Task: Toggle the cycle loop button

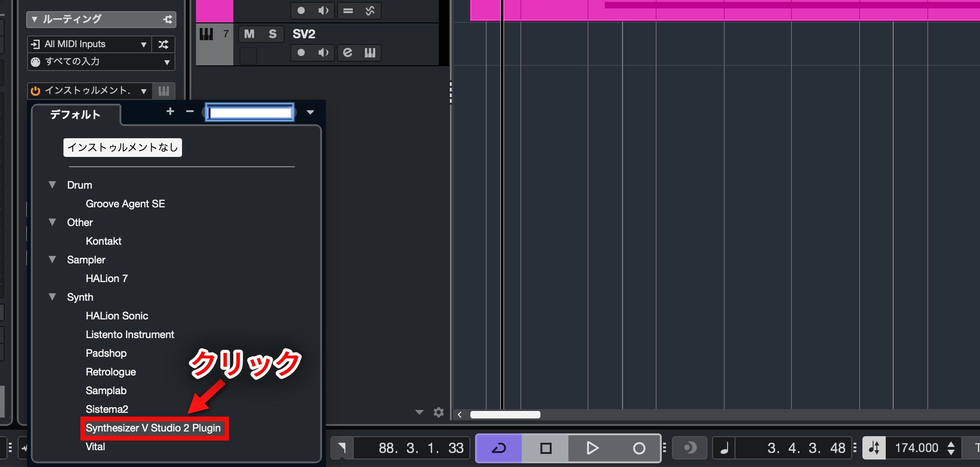Action: coord(499,448)
